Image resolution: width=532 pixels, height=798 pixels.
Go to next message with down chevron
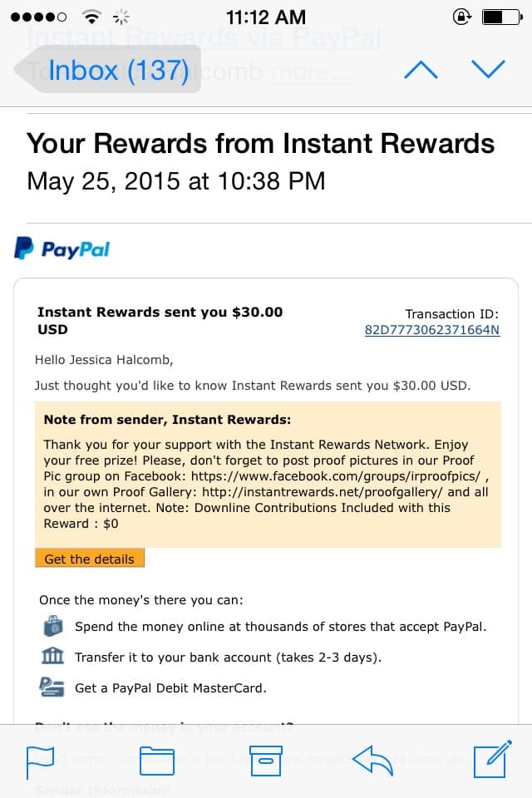click(x=488, y=69)
